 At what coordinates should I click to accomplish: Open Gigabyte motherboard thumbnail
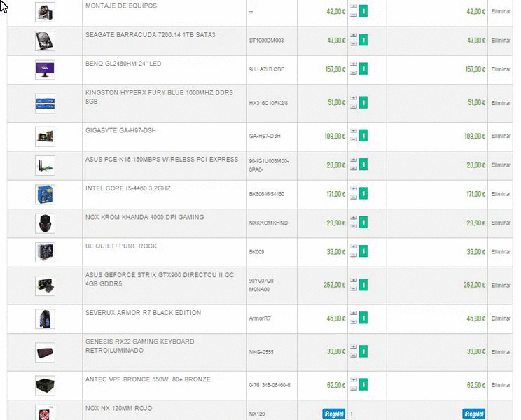pos(46,136)
